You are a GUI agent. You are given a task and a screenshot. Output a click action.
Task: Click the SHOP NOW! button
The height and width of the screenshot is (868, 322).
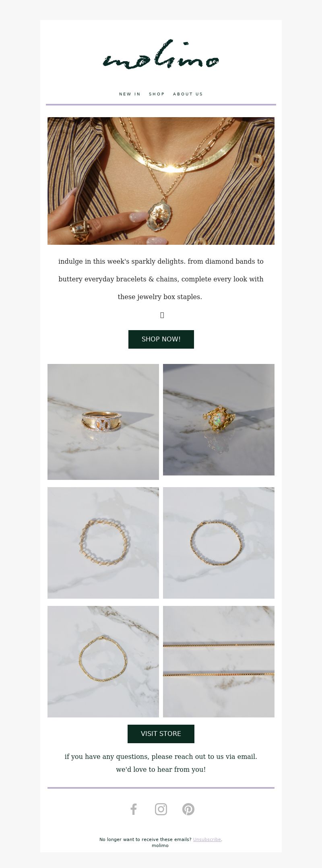point(161,339)
